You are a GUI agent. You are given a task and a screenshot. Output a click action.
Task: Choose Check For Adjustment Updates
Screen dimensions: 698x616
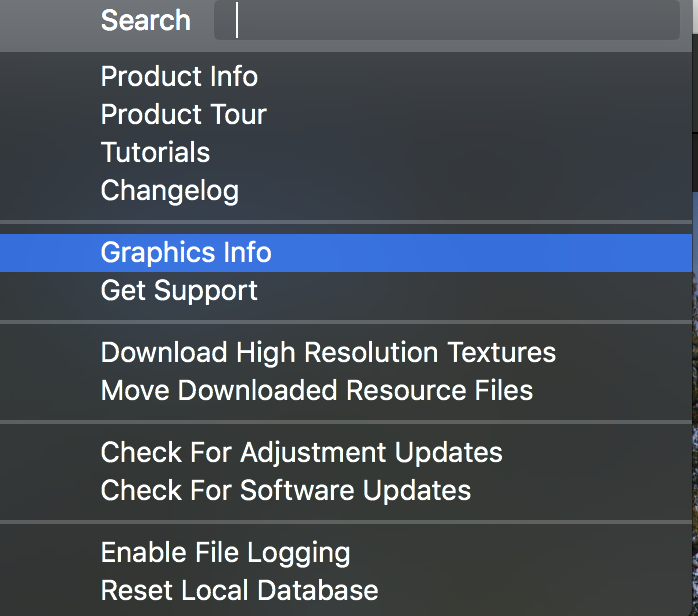[x=346, y=452]
